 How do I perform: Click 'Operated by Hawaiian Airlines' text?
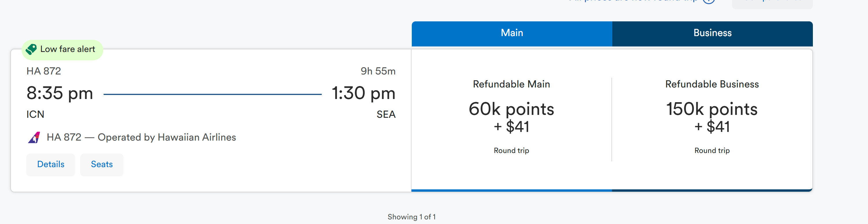click(167, 137)
